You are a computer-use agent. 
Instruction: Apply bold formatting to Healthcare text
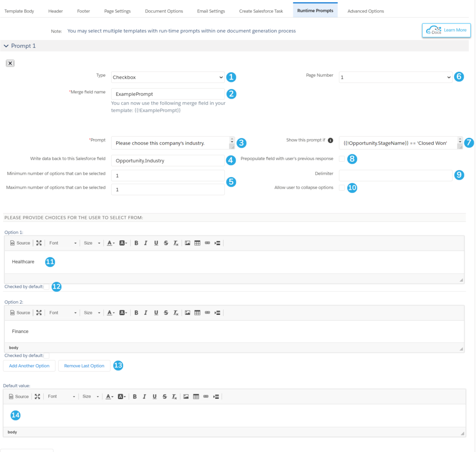[x=136, y=243]
